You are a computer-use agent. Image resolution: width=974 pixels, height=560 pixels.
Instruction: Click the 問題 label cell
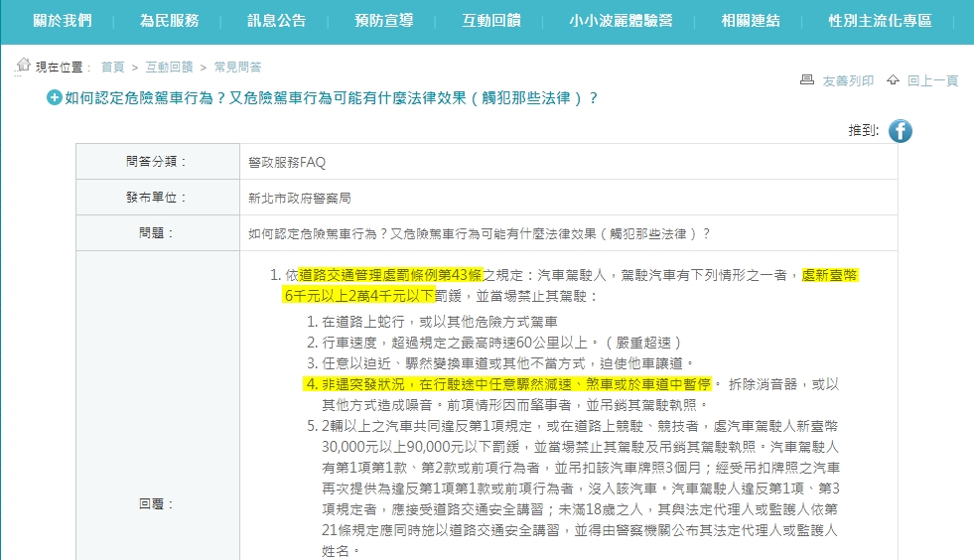click(158, 233)
